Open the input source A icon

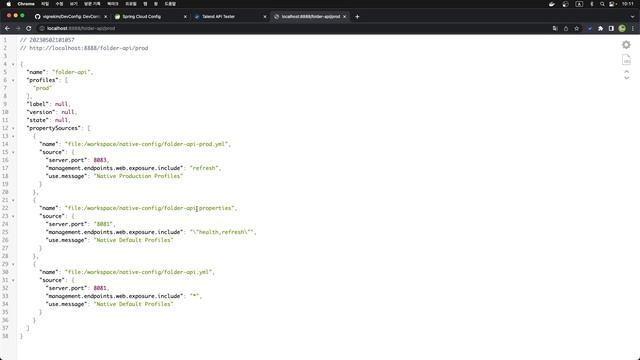pyautogui.click(x=579, y=4)
